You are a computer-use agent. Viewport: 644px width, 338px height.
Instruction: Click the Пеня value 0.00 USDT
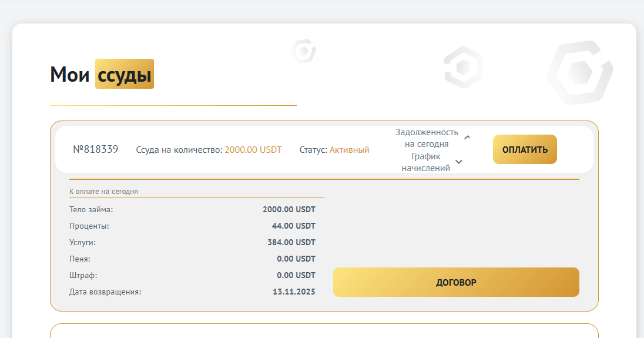296,259
